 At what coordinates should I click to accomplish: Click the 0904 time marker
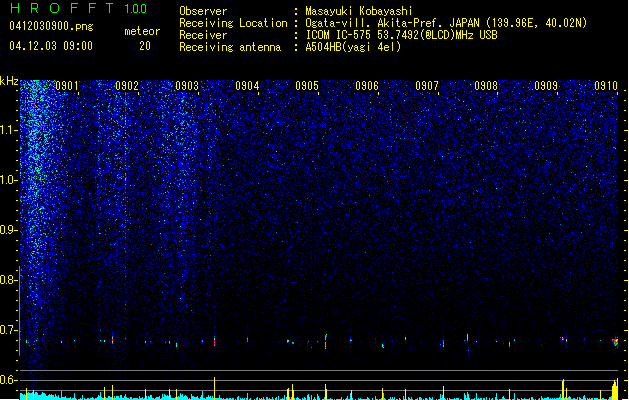pos(247,86)
